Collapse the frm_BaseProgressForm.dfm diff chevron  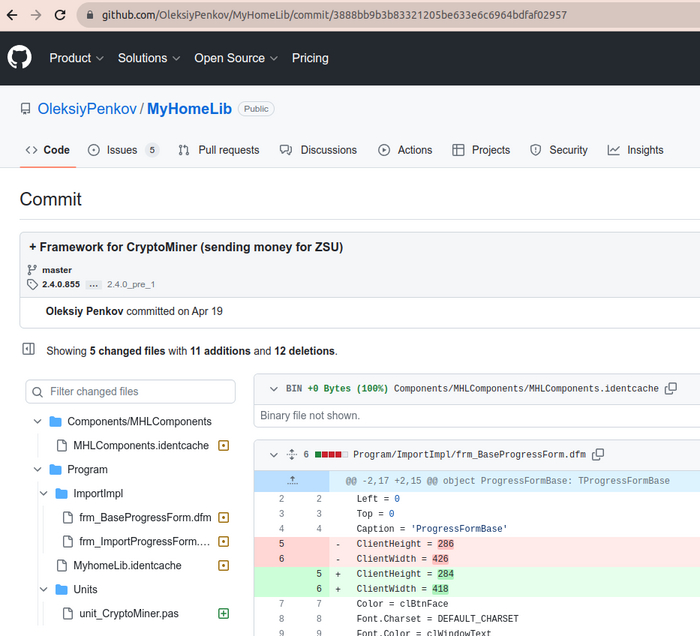(x=274, y=455)
